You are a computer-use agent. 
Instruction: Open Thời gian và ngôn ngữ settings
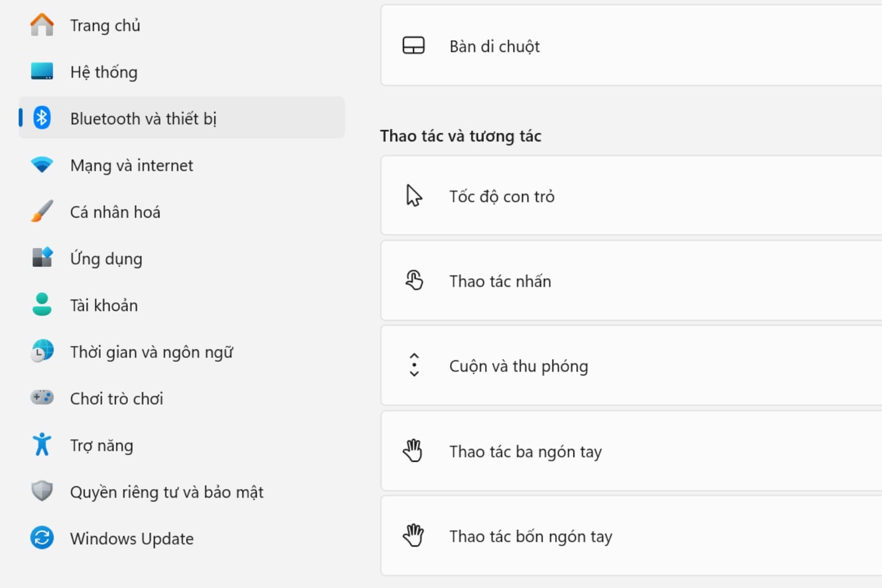click(x=152, y=352)
